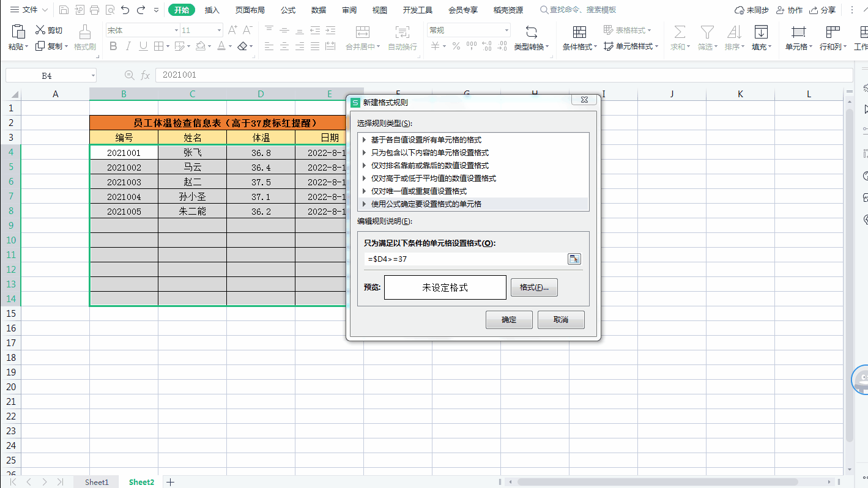Toggle Italic formatting in the ribbon
The height and width of the screenshot is (488, 868).
128,46
